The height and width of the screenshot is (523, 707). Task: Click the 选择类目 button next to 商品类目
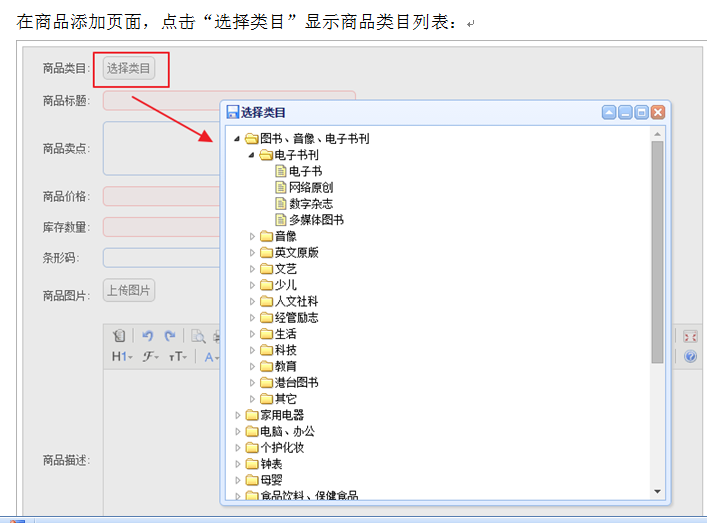pos(129,69)
